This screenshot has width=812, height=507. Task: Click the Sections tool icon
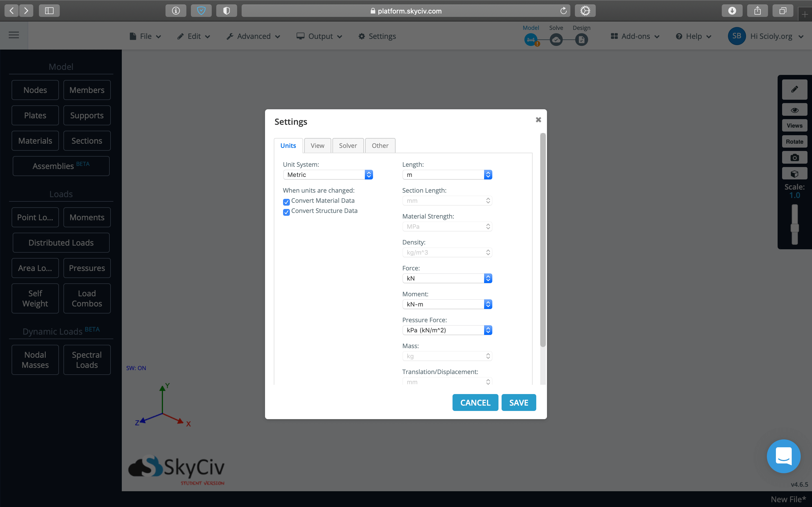point(87,140)
